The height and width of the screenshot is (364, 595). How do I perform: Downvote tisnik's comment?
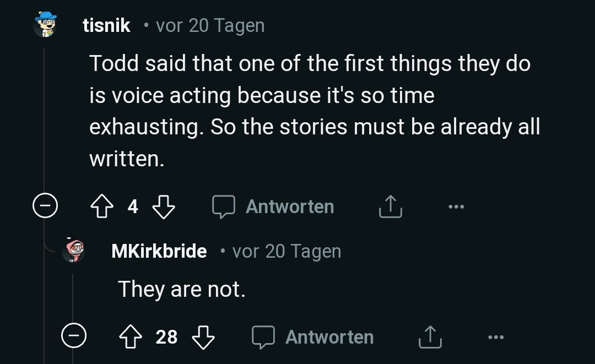pyautogui.click(x=163, y=207)
